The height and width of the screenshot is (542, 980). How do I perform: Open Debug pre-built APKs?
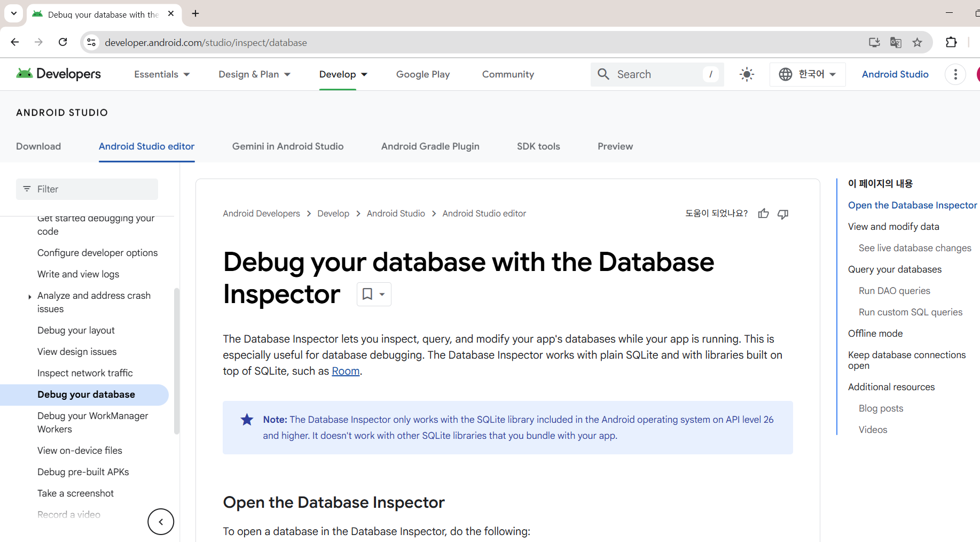[x=83, y=472]
